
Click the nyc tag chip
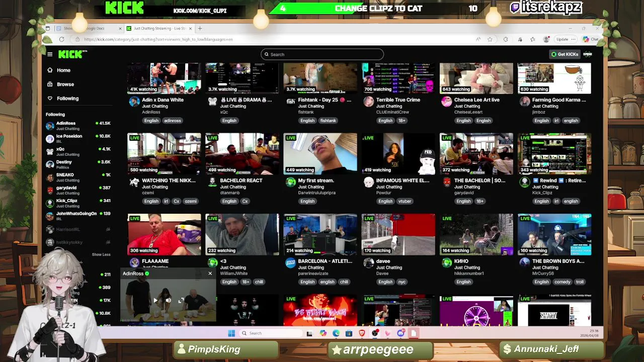click(x=402, y=282)
